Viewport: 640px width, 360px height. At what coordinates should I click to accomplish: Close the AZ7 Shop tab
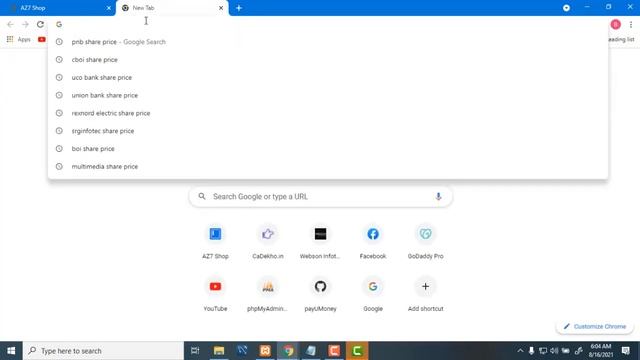[109, 8]
